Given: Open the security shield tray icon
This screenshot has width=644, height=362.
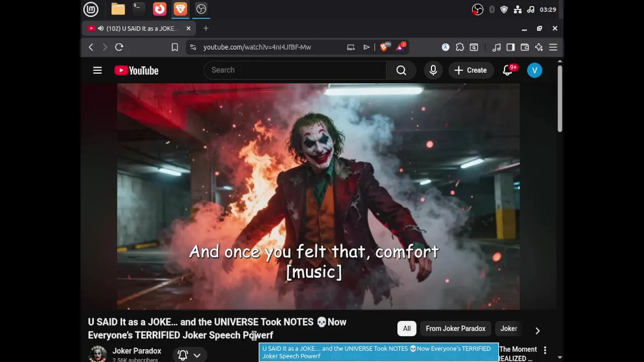Looking at the screenshot, I should pyautogui.click(x=504, y=10).
